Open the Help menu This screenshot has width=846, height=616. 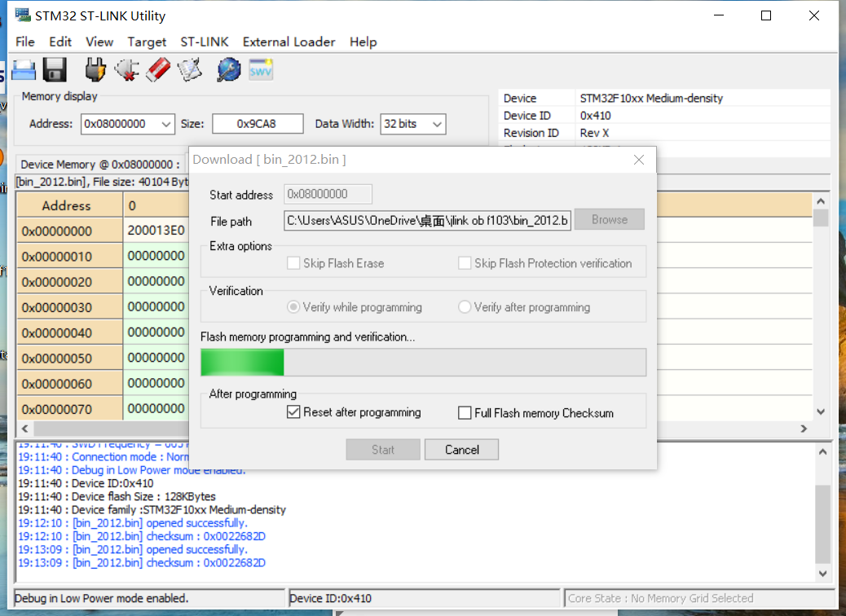364,42
